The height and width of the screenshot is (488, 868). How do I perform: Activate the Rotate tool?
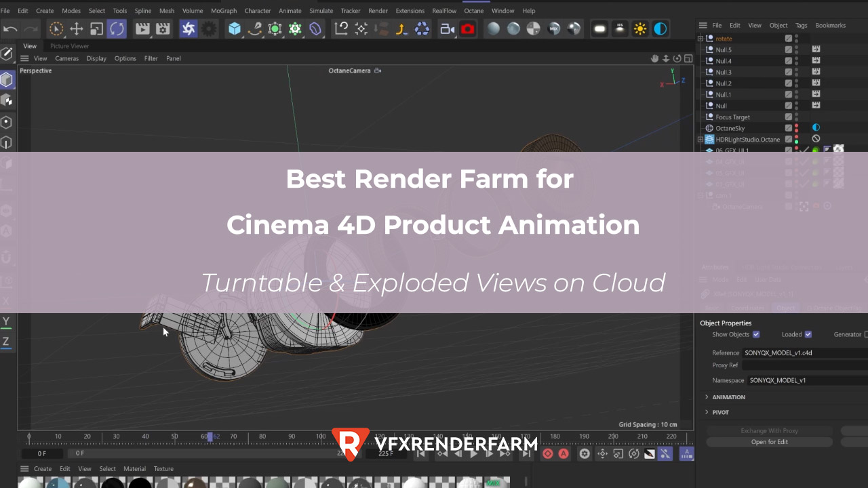tap(116, 28)
